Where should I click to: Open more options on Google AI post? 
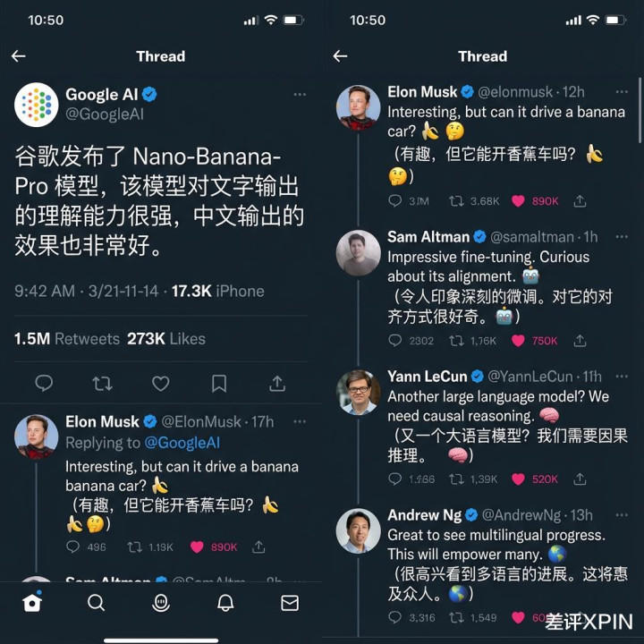(x=300, y=95)
